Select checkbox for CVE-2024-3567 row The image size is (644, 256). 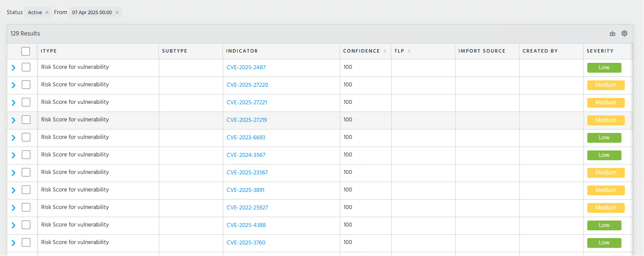[x=26, y=155]
